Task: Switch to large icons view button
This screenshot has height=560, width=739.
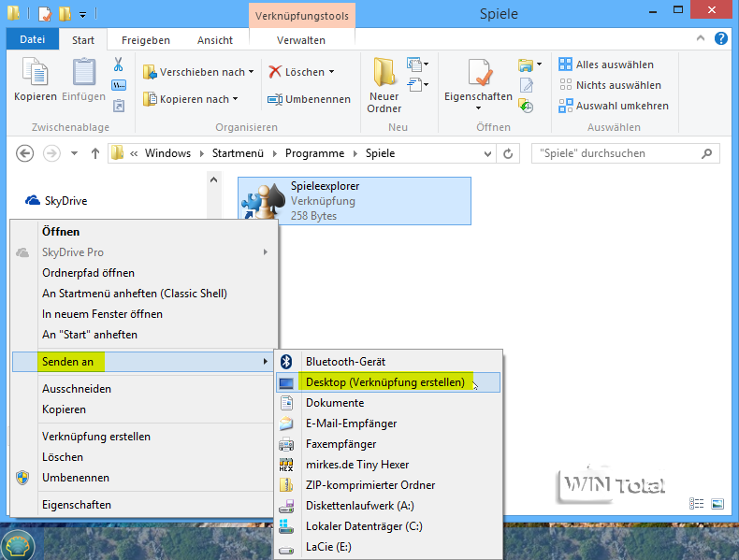Action: click(717, 504)
